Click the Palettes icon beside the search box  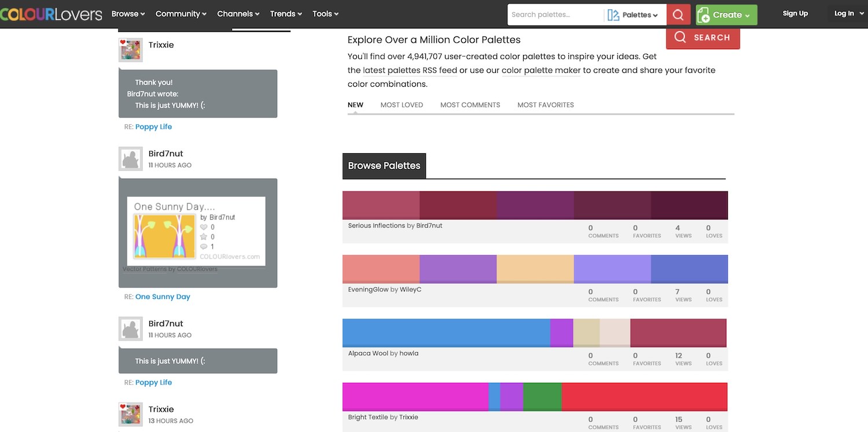(x=613, y=15)
